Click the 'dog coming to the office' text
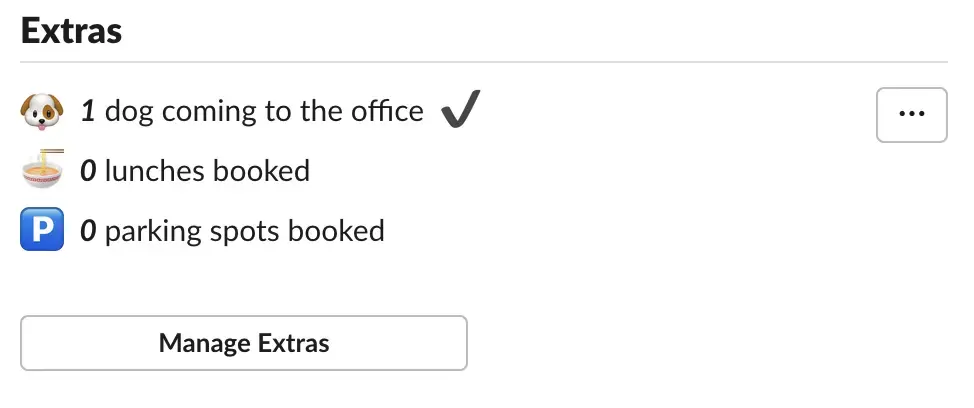The width and height of the screenshot is (974, 408). point(265,112)
